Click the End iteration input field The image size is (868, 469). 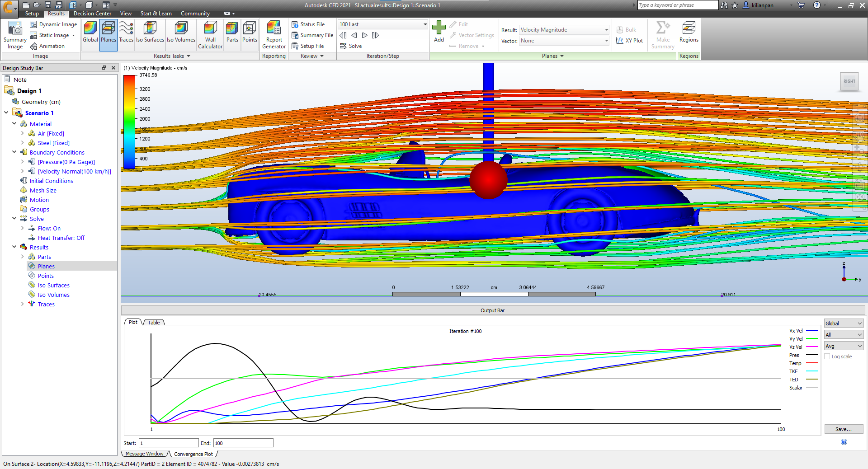(243, 443)
